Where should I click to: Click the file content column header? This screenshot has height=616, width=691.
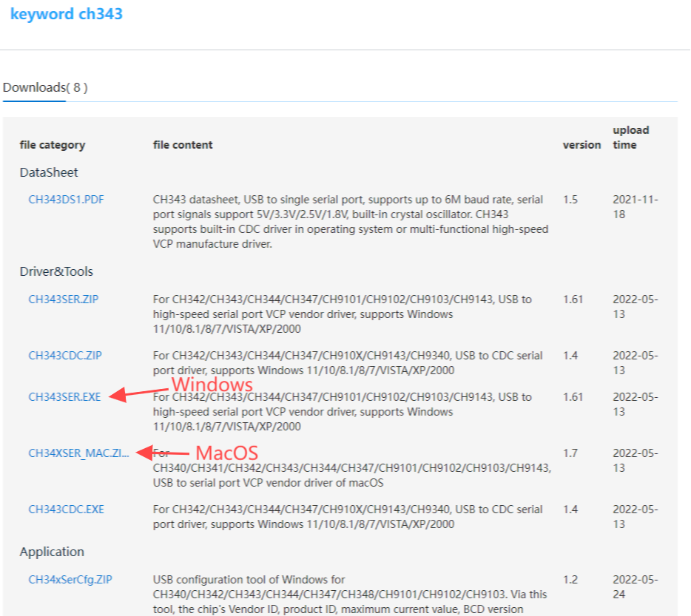tap(183, 145)
